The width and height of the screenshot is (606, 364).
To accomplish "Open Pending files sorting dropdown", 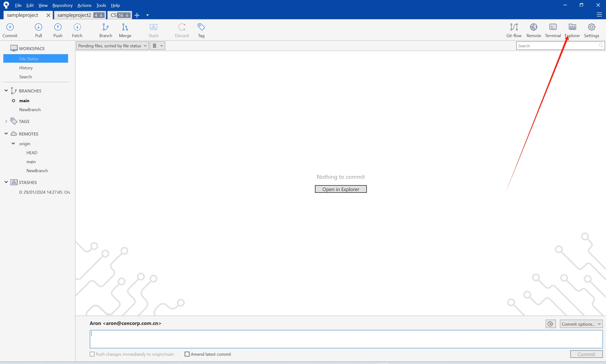I will [x=112, y=46].
